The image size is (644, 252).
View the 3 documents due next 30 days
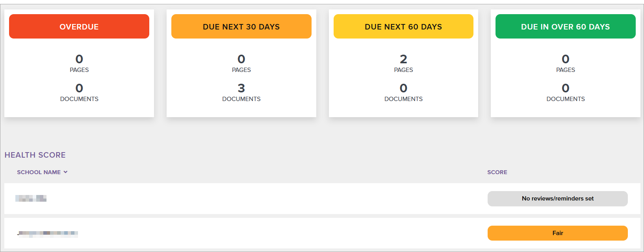coord(241,88)
